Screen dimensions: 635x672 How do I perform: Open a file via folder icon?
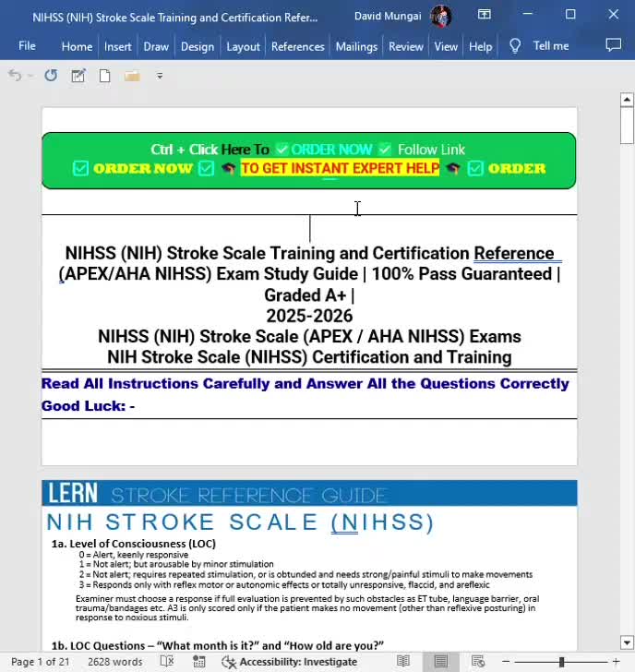click(x=132, y=76)
